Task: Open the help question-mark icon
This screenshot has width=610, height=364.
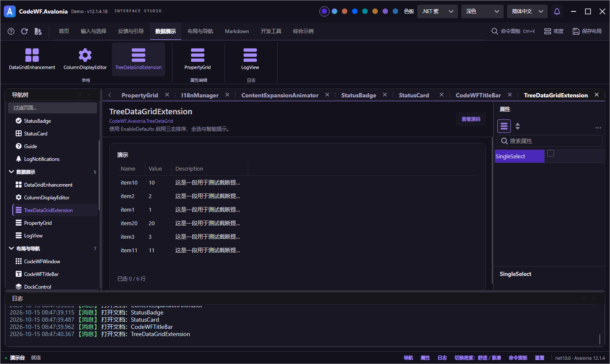Action: coord(11,31)
